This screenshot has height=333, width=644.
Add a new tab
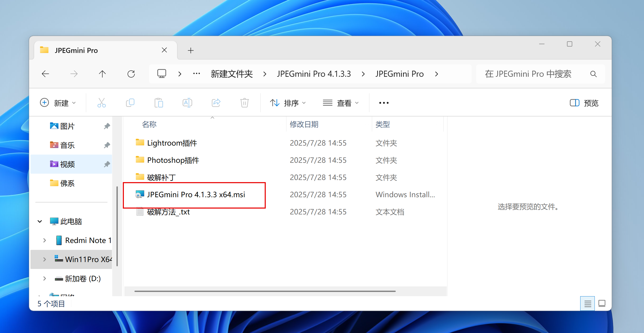(191, 50)
